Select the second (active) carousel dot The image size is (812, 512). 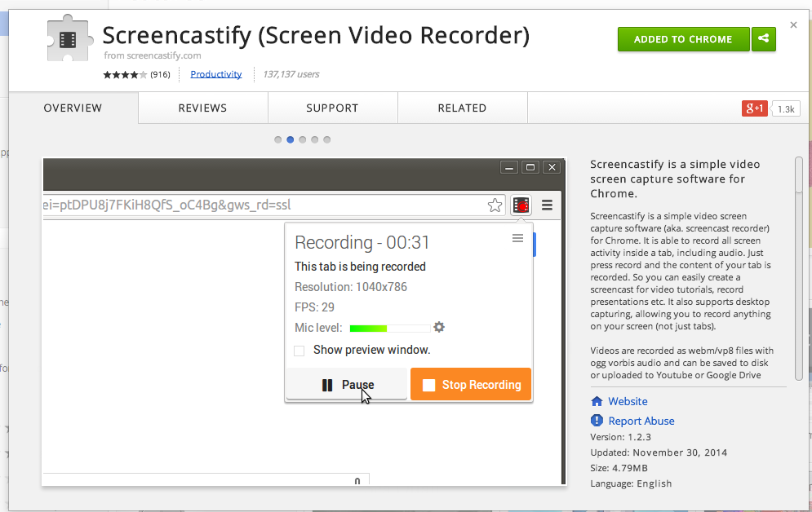click(290, 139)
